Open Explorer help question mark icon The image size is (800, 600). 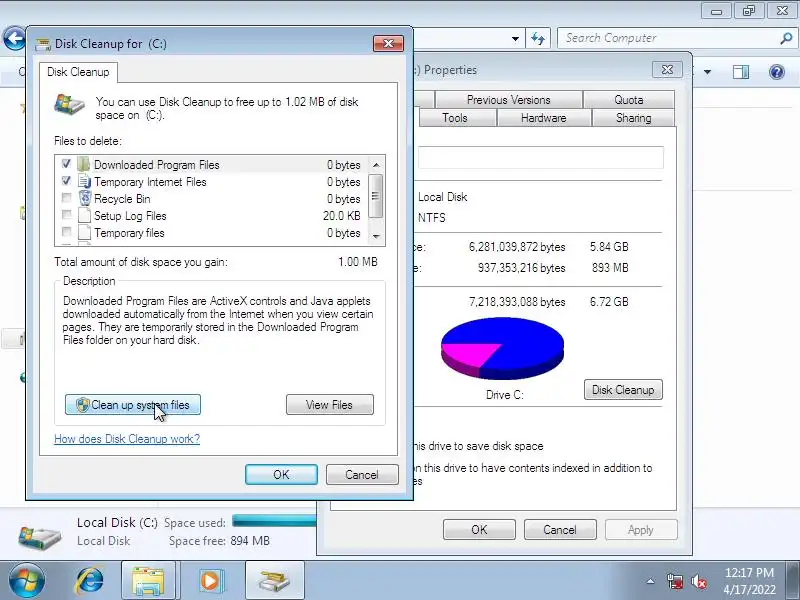coord(777,72)
